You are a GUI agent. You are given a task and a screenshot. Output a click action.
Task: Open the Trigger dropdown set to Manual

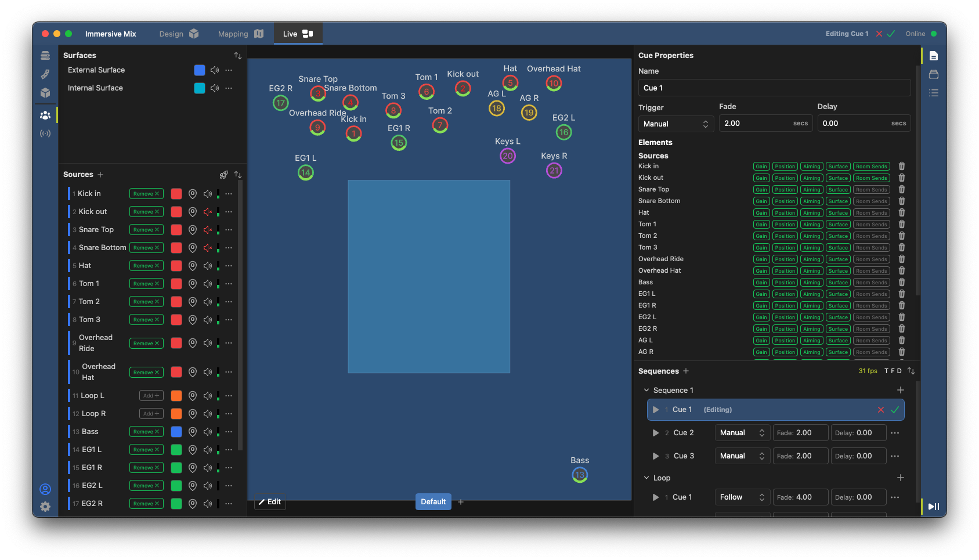[x=676, y=124]
